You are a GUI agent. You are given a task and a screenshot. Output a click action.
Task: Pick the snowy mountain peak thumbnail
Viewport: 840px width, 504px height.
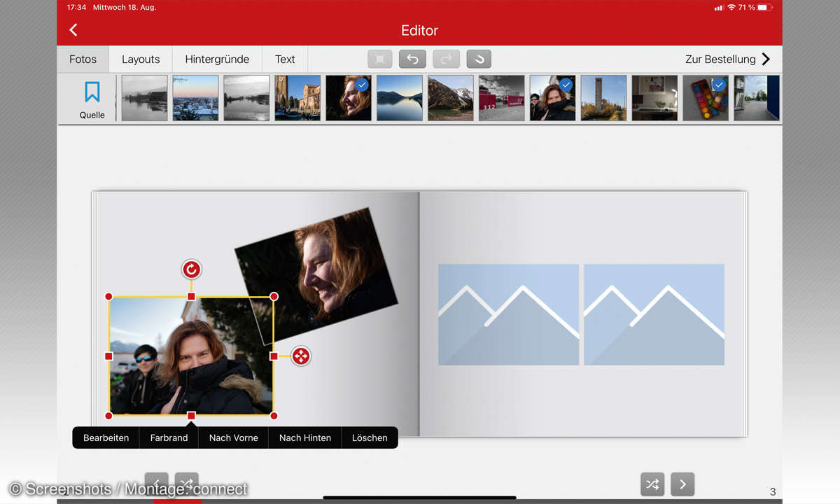coord(451,98)
